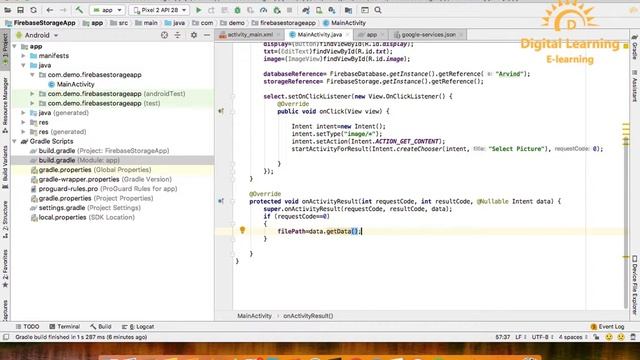The height and width of the screenshot is (360, 640).
Task: Expand the res (generated) folder
Action: tap(24, 132)
